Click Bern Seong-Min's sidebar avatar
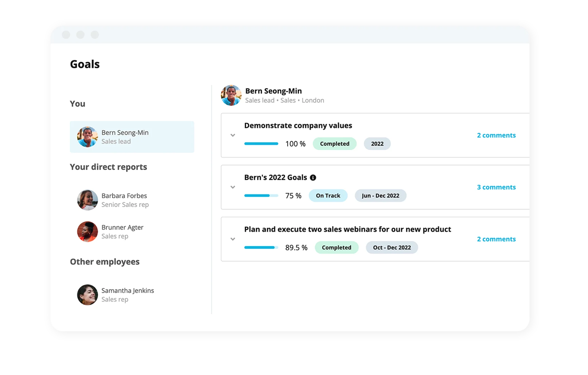The height and width of the screenshot is (375, 588). click(87, 137)
